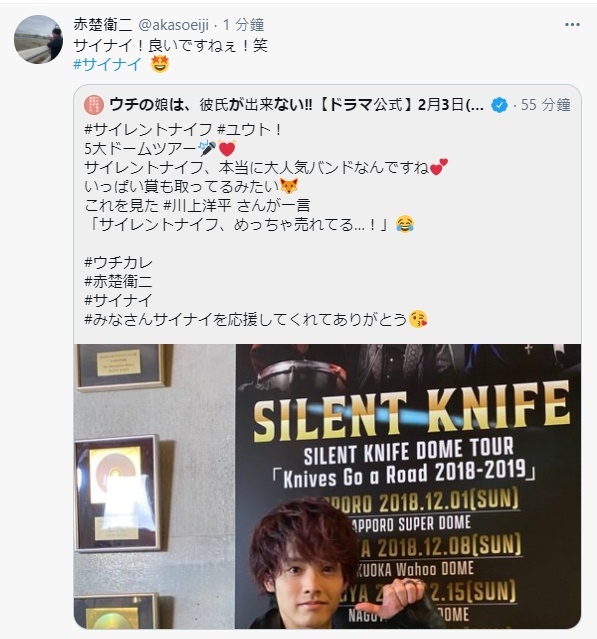The image size is (597, 639).
Task: Click the top #サイナイ hashtag
Action: (107, 64)
